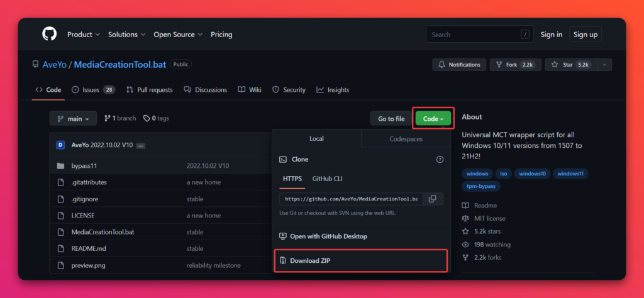This screenshot has height=298, width=644.
Task: Click the bypass11 folder icon
Action: point(61,166)
